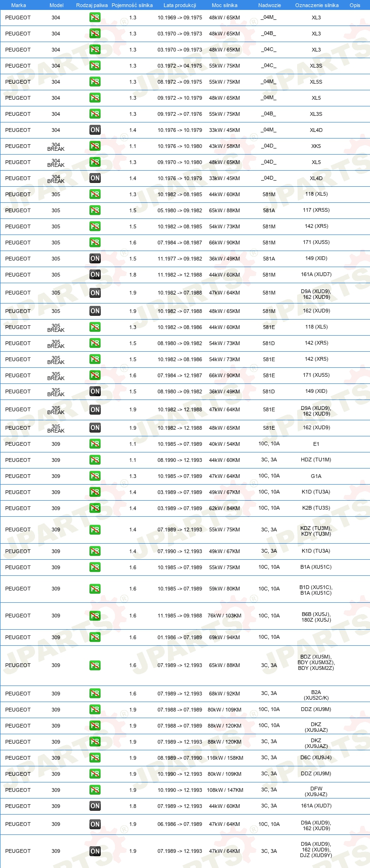Click diesel ON icon in 304 XL4D _04M_ row
This screenshot has height=868, width=370.
click(95, 130)
